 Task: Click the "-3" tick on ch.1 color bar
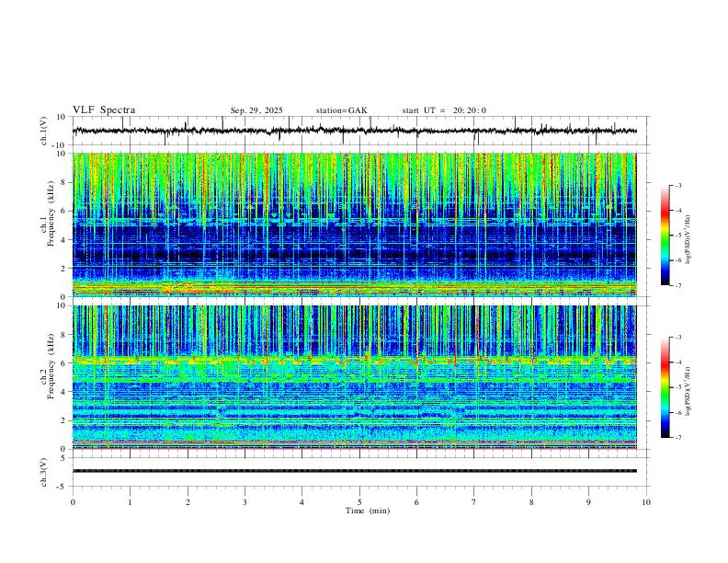tap(677, 186)
